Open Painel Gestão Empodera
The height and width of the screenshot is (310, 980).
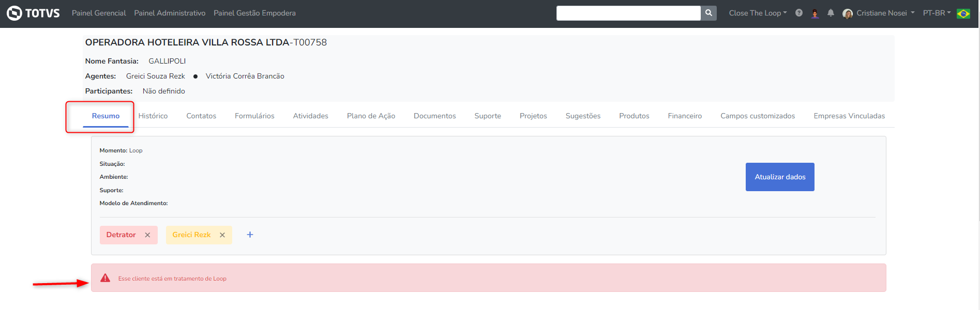pyautogui.click(x=254, y=13)
